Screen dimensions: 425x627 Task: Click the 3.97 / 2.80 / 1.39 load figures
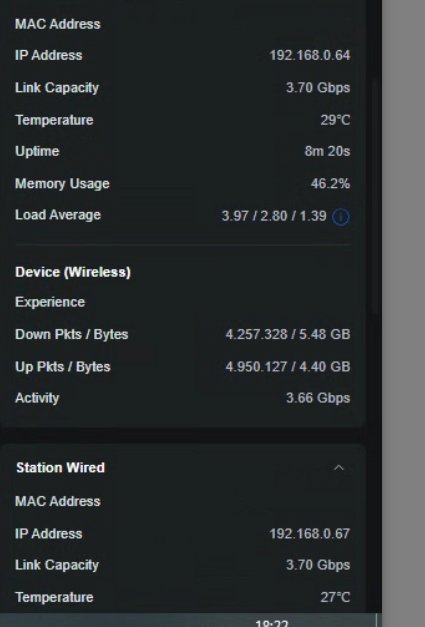[x=274, y=216]
